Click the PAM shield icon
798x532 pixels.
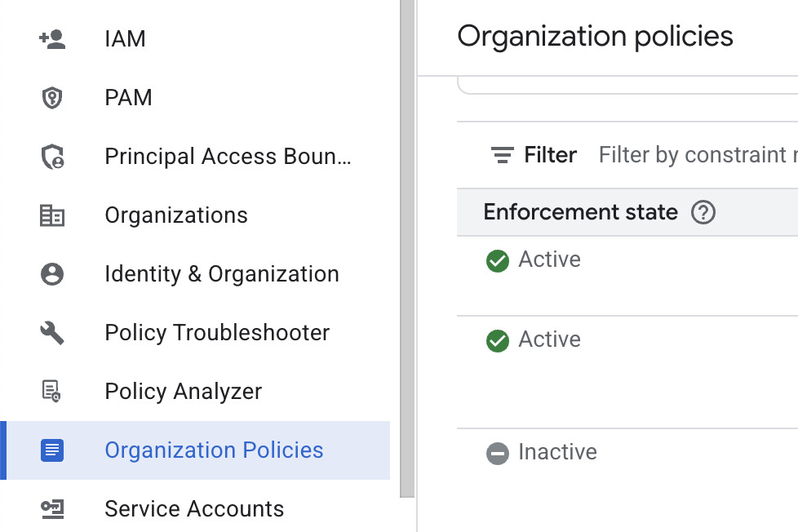tap(52, 98)
